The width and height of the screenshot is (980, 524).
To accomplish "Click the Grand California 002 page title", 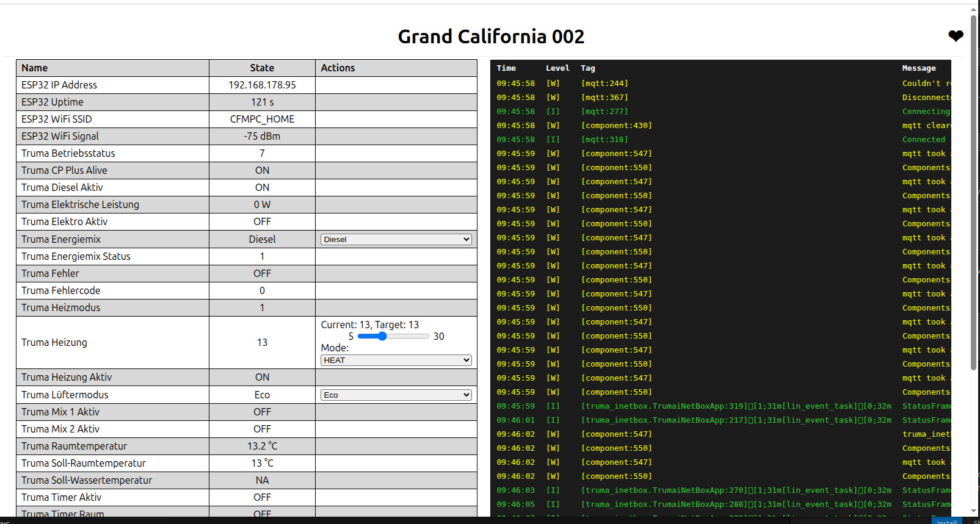I will coord(491,37).
